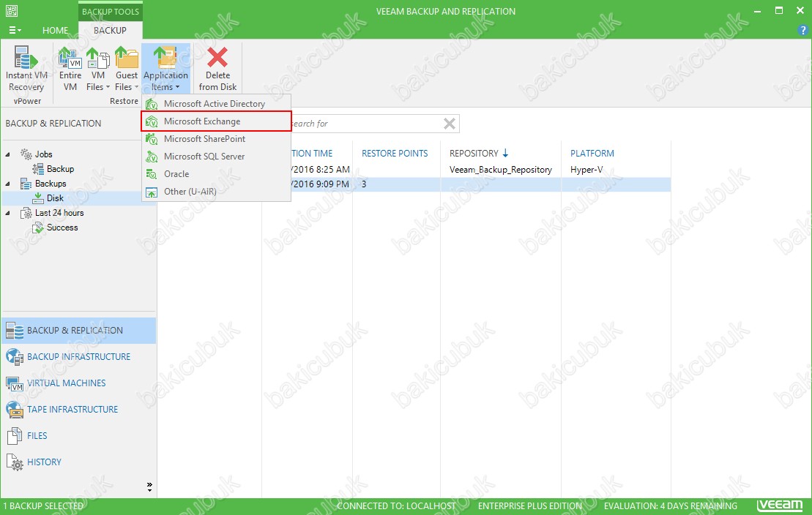Click EVALUATION: 4 DAYS REMAINING status

pos(670,506)
